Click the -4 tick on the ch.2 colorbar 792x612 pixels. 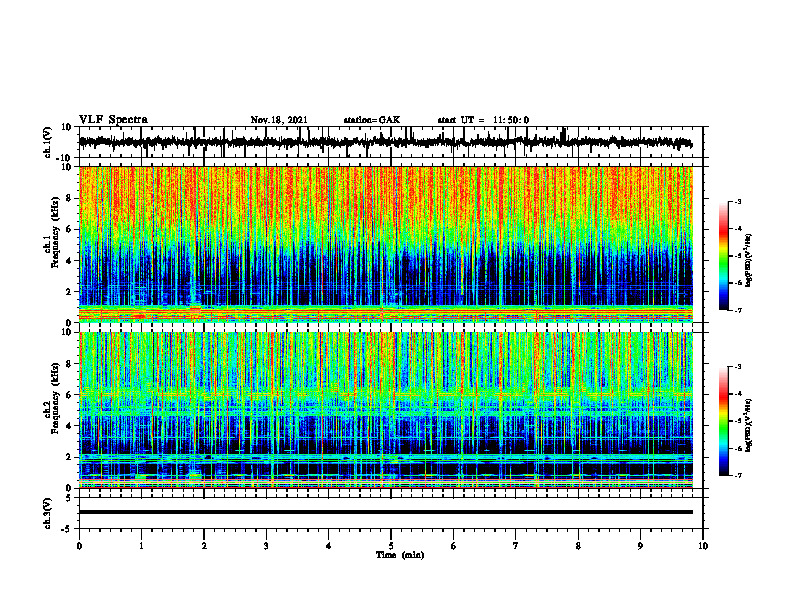(x=738, y=393)
